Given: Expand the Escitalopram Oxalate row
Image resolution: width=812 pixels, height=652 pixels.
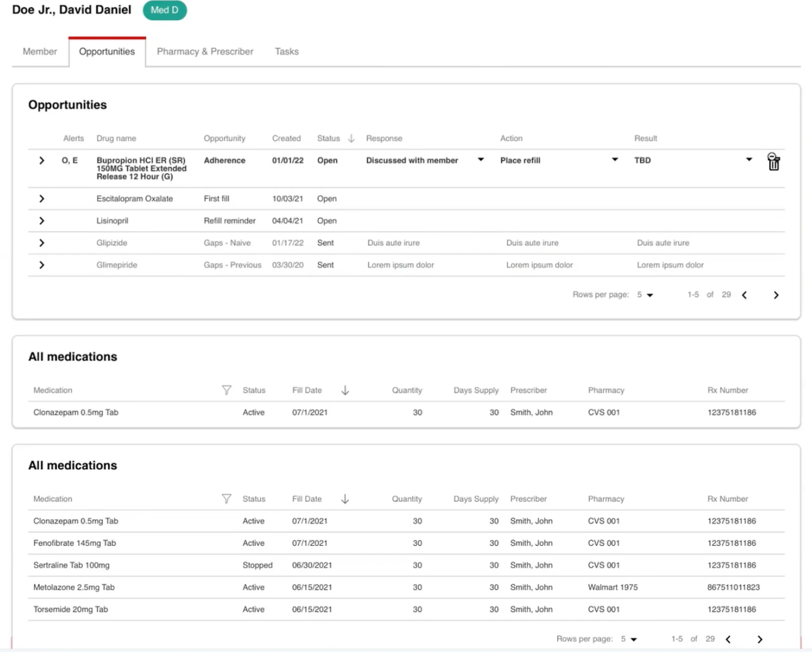Looking at the screenshot, I should (42, 199).
